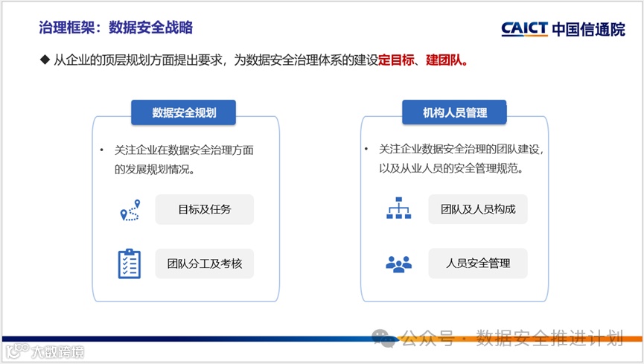Click the 团队及人员构成 box
This screenshot has width=644, height=364.
coord(478,209)
